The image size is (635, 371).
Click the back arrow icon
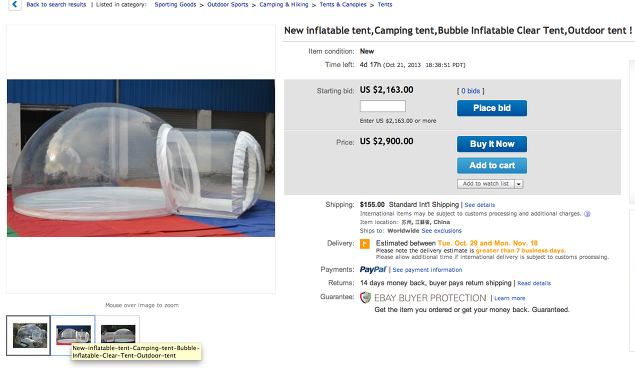pos(15,5)
